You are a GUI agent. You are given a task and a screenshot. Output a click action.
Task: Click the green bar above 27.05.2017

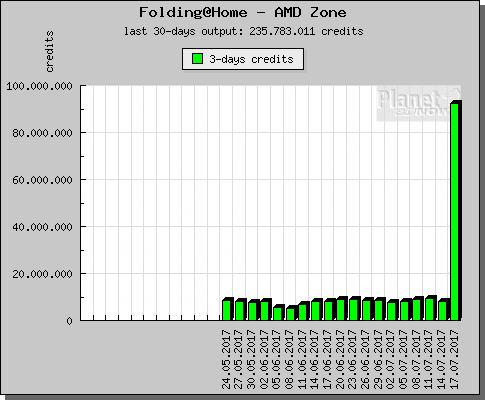tap(239, 311)
